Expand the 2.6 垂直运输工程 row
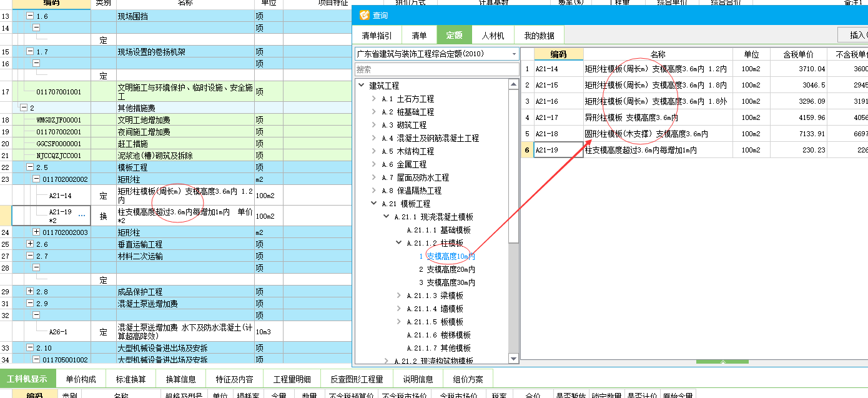Image resolution: width=868 pixels, height=398 pixels. pyautogui.click(x=30, y=244)
